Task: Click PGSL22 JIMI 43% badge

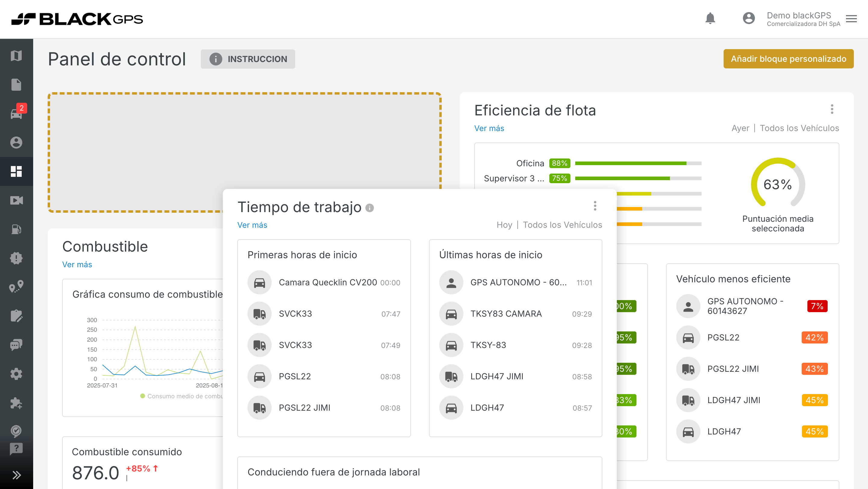Action: point(814,369)
